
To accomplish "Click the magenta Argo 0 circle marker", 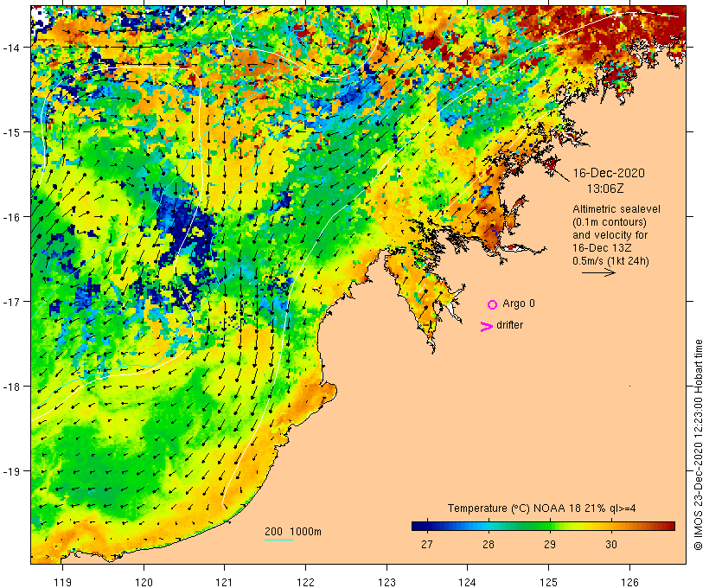I will click(493, 304).
